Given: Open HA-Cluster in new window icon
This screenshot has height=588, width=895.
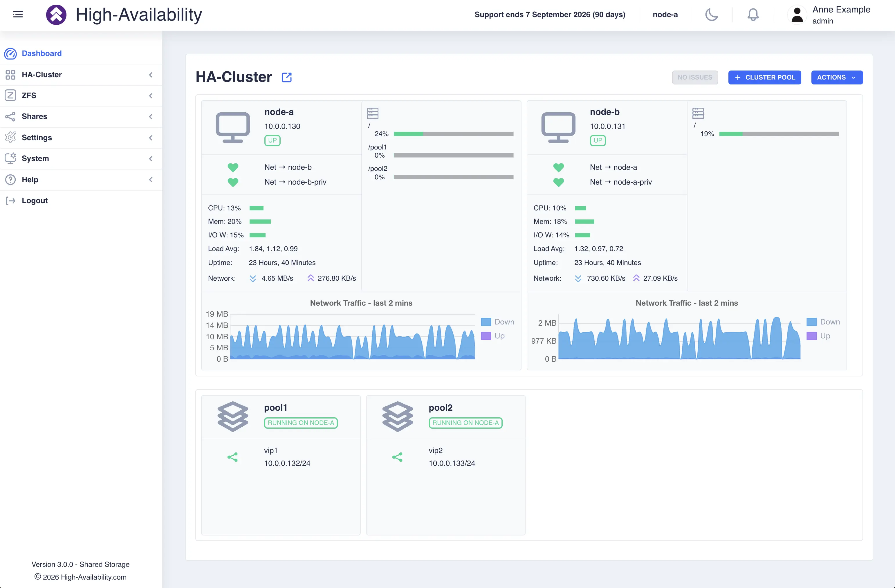Looking at the screenshot, I should (x=286, y=77).
